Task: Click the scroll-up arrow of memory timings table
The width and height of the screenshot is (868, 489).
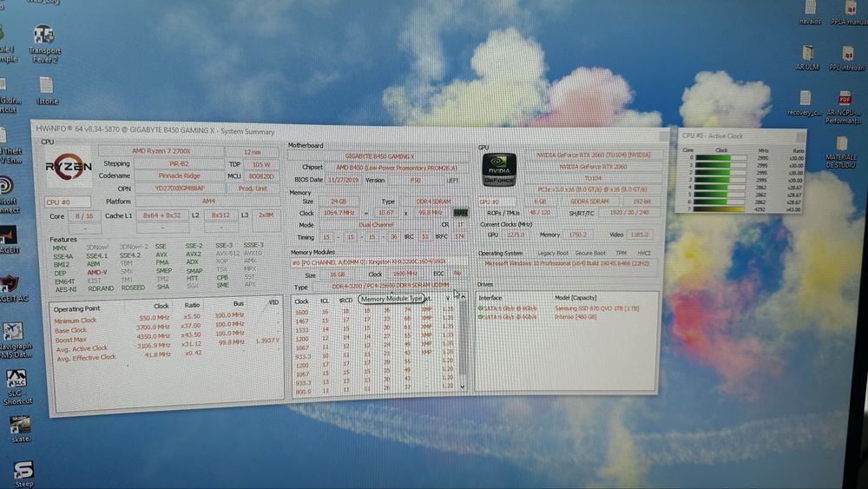Action: tap(463, 297)
